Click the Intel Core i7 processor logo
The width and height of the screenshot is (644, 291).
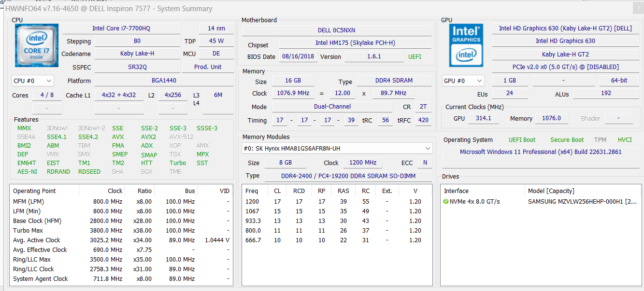tap(37, 45)
